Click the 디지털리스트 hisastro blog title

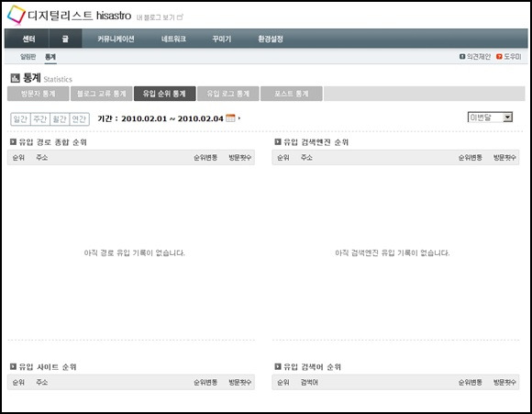pyautogui.click(x=80, y=16)
